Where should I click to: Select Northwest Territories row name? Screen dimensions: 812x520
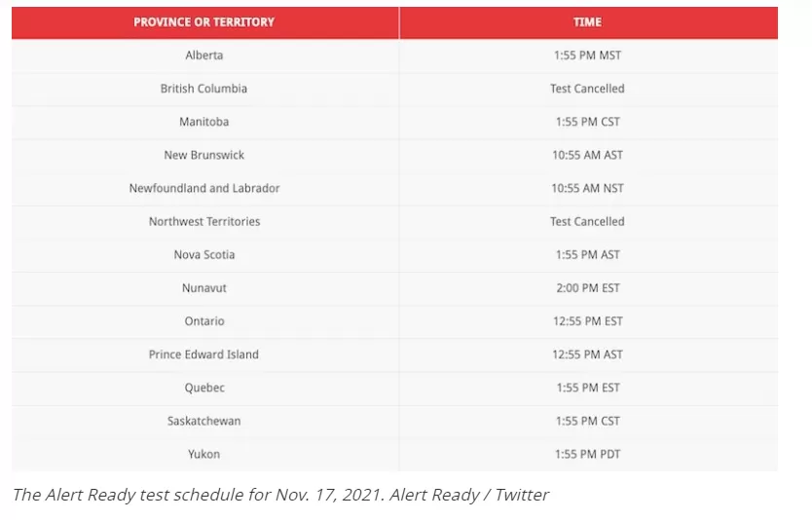pyautogui.click(x=204, y=221)
